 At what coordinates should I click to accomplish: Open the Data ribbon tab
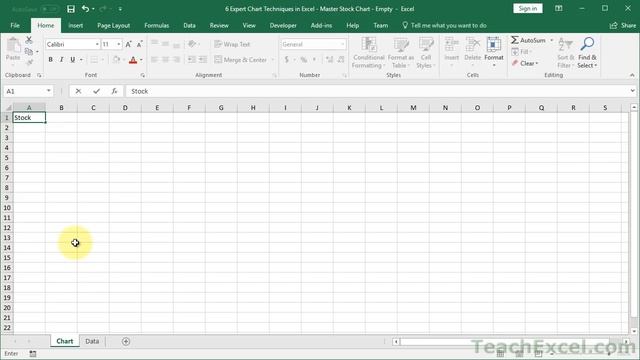(x=189, y=25)
